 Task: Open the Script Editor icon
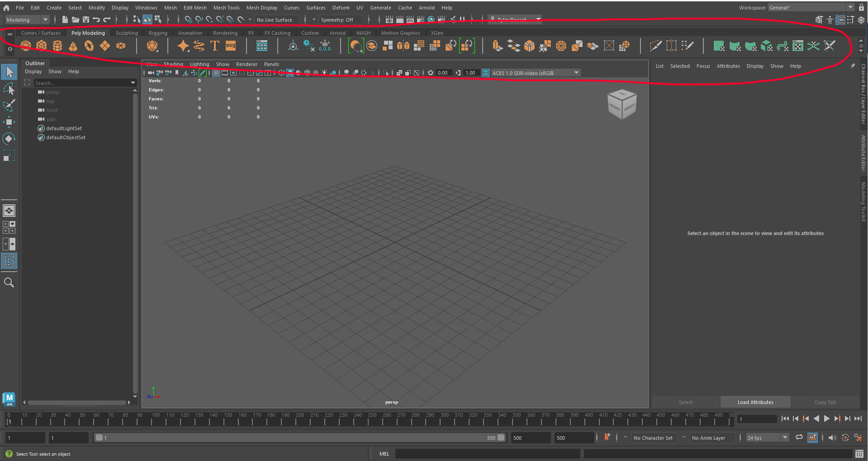pos(859,454)
